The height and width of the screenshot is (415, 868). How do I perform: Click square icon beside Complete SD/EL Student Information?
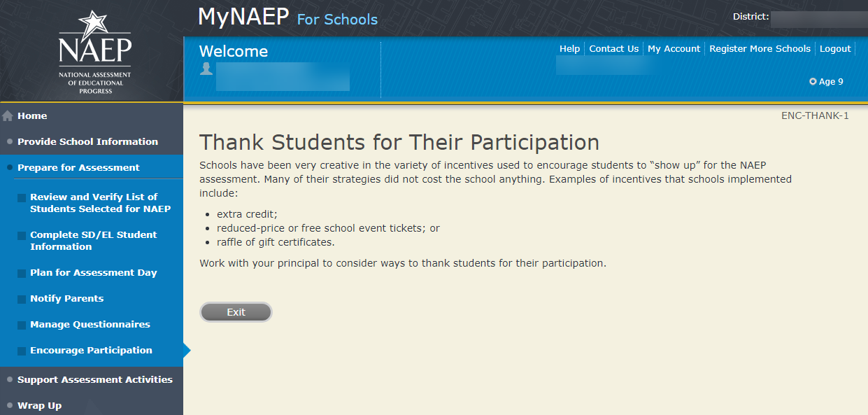coord(22,236)
